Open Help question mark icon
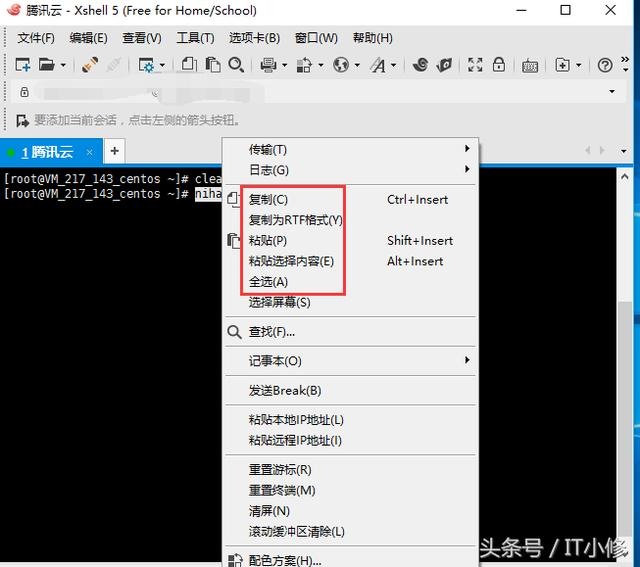The width and height of the screenshot is (640, 567). pyautogui.click(x=605, y=65)
